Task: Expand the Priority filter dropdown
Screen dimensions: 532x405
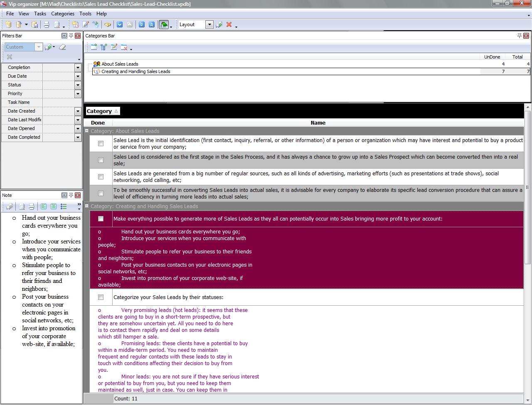Action: point(78,94)
